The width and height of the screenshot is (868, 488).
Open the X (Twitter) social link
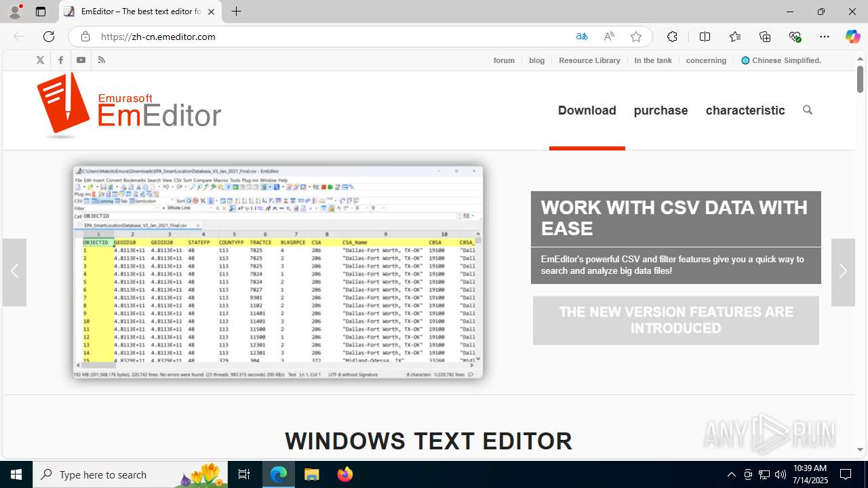[x=40, y=60]
